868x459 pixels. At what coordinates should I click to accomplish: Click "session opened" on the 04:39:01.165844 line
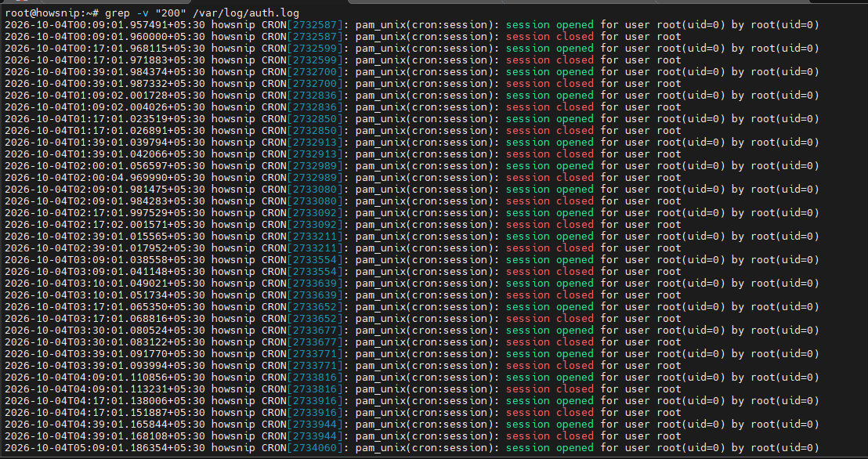[x=550, y=425]
